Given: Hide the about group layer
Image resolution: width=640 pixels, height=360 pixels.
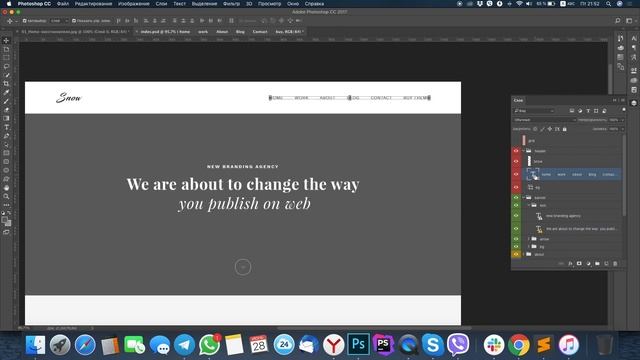Looking at the screenshot, I should tap(516, 254).
